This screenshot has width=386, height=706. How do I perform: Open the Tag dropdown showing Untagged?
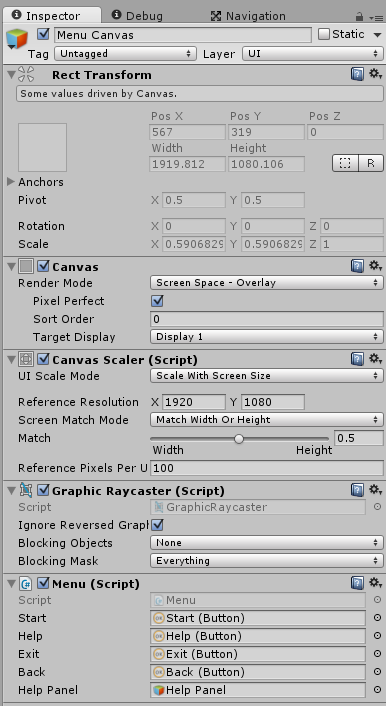point(126,54)
